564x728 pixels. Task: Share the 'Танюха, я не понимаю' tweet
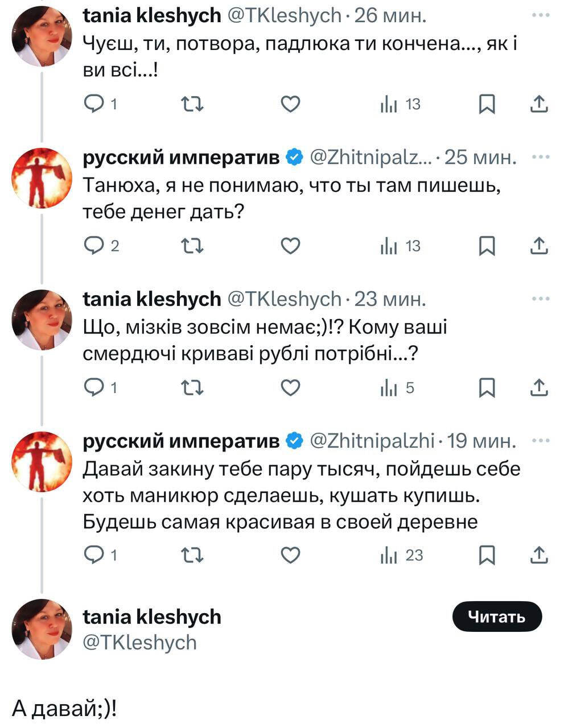tap(538, 246)
